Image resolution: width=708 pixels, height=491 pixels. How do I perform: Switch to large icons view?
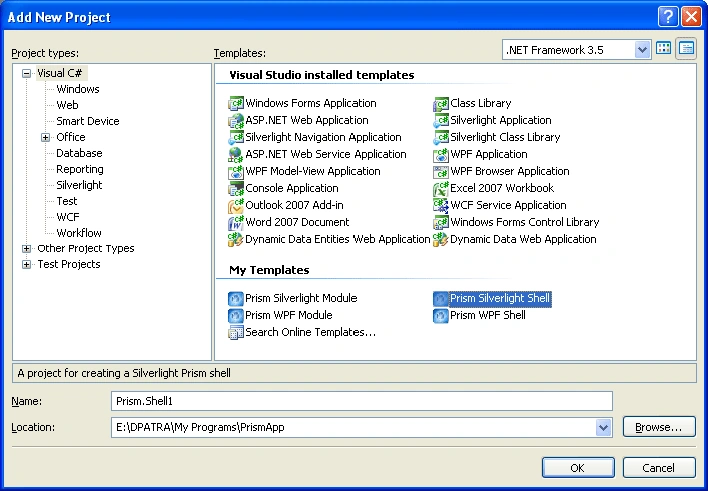click(x=663, y=48)
